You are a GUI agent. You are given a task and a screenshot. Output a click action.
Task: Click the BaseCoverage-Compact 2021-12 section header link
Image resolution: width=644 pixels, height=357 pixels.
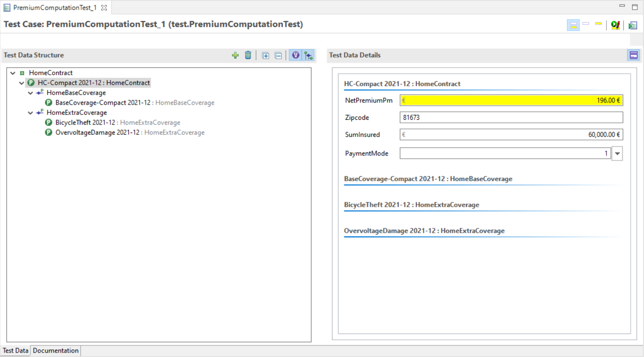(428, 178)
